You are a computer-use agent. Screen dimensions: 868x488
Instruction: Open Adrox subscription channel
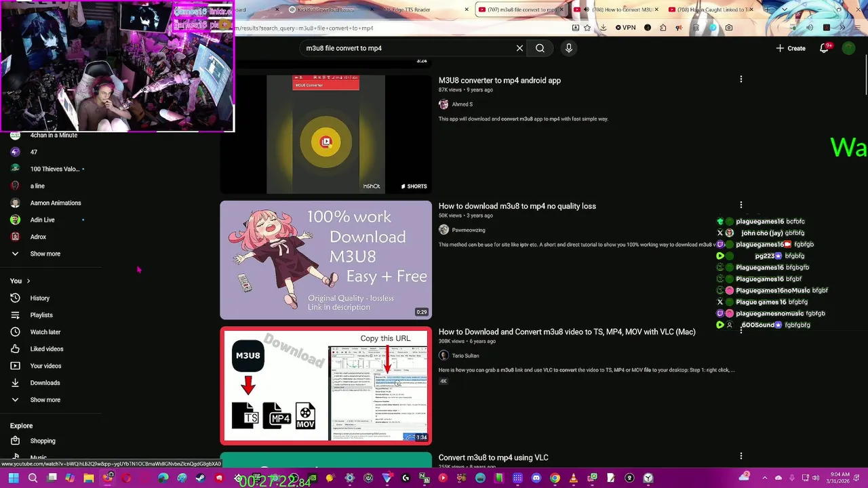pos(38,237)
